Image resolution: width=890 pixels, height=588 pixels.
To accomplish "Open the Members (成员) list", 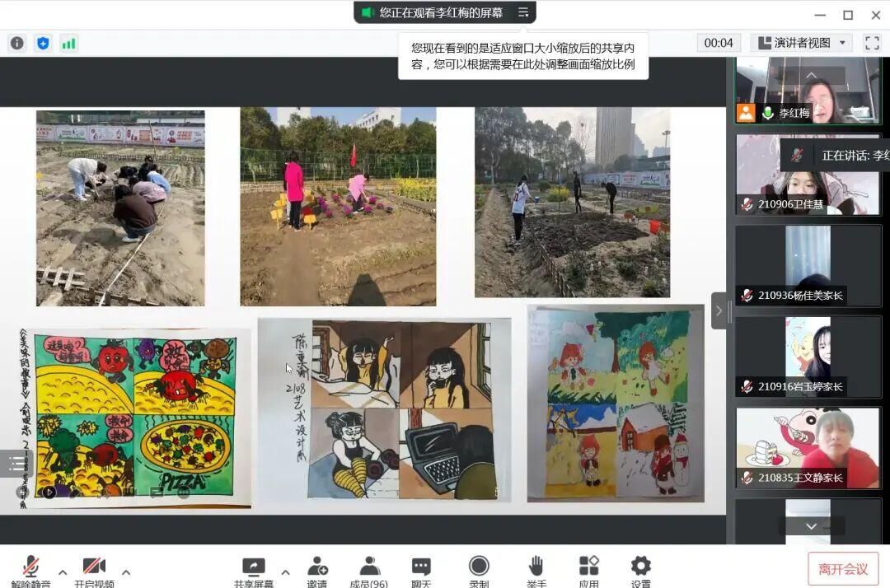I will pyautogui.click(x=369, y=569).
